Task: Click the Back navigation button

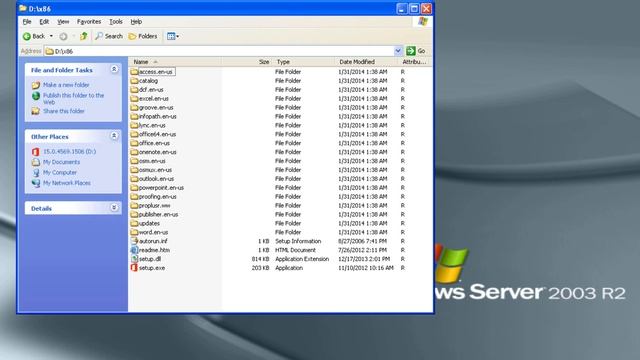Action: [x=34, y=36]
